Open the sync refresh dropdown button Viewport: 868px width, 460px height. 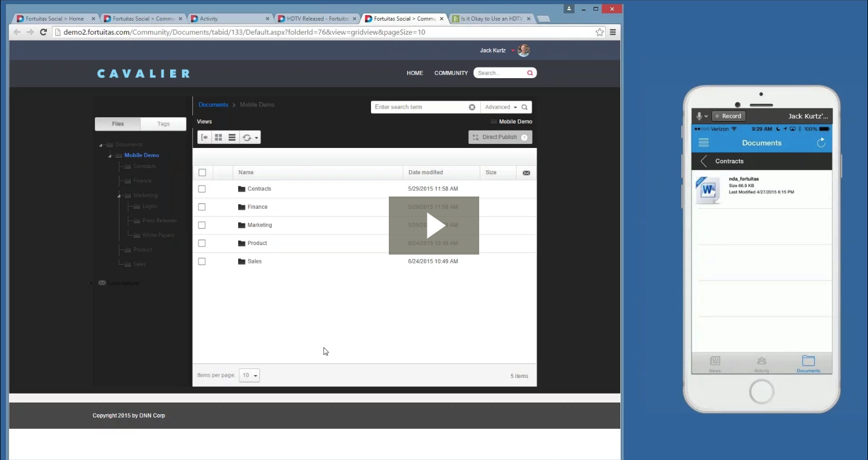[x=250, y=137]
